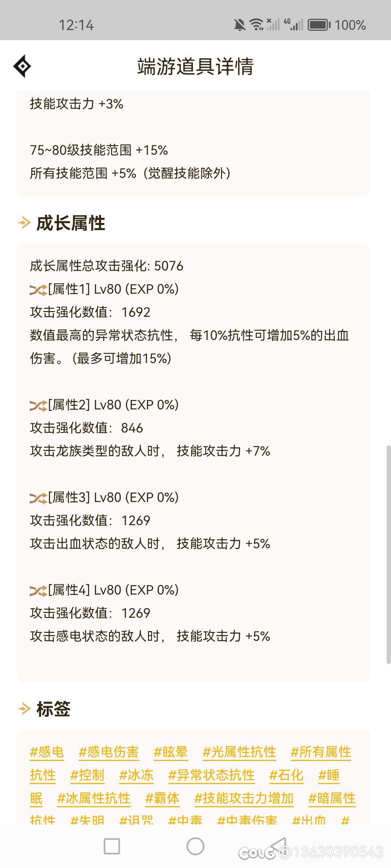Image resolution: width=391 pixels, height=868 pixels.
Task: Tap arrow icon next to 成长属性 heading
Action: [24, 223]
